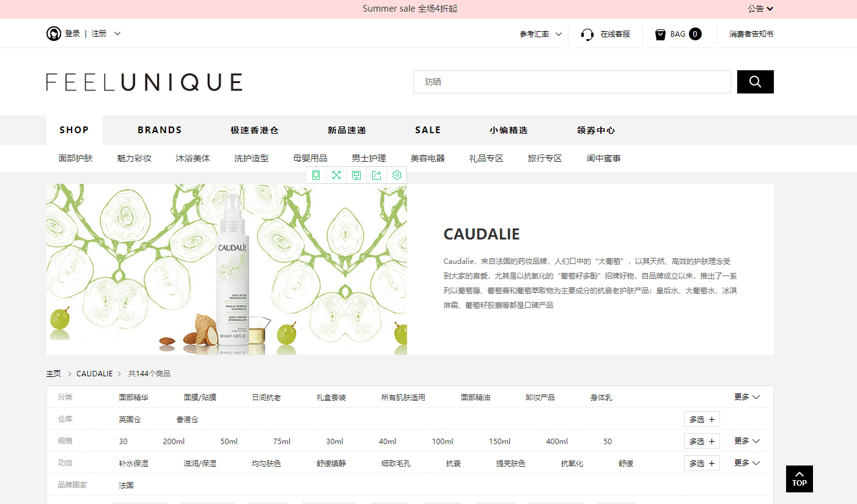The height and width of the screenshot is (504, 857).
Task: Open the shopping BAG icon
Action: 660,34
